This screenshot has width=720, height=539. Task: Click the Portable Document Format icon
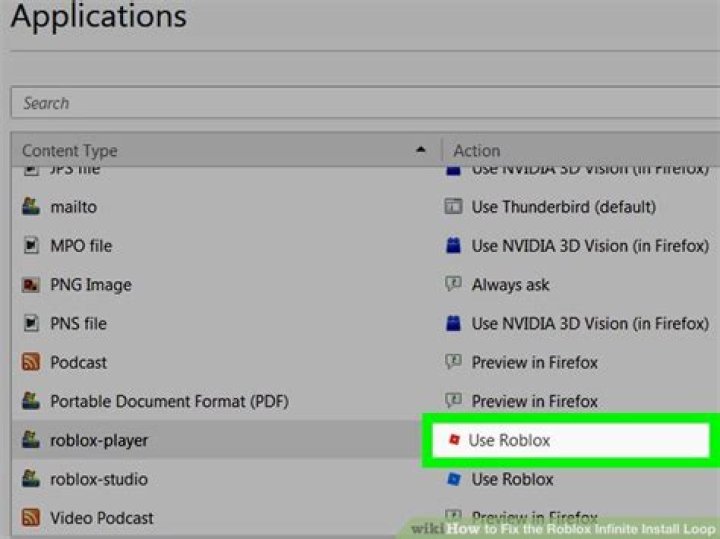coord(30,402)
